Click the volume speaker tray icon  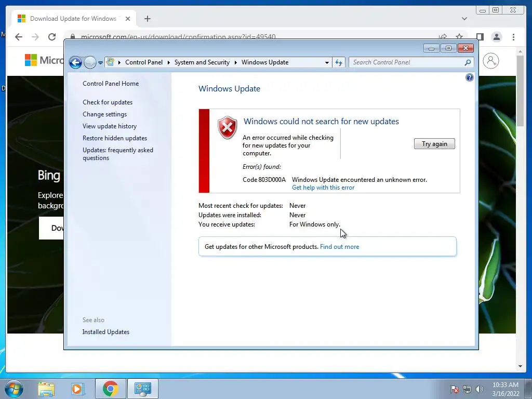point(479,389)
